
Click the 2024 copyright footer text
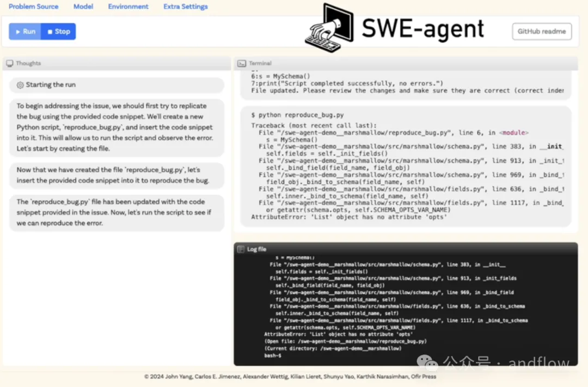[290, 377]
